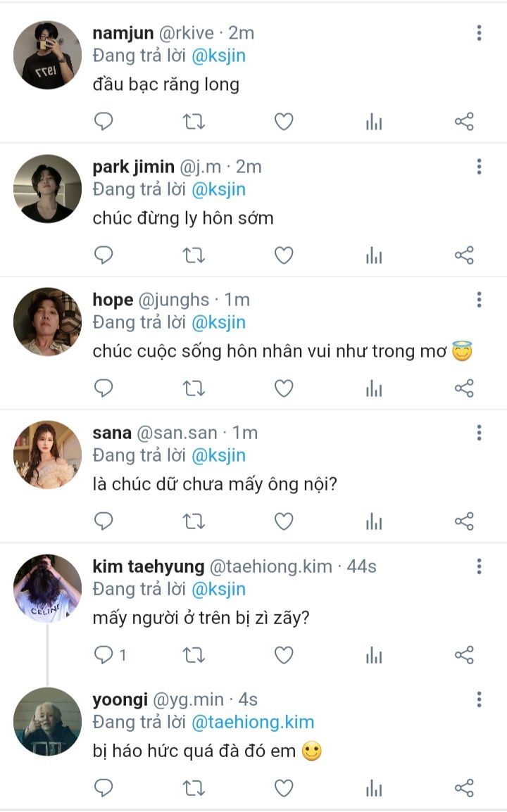This screenshot has height=812, width=507.
Task: Like namjun's tweet
Action: (x=283, y=122)
